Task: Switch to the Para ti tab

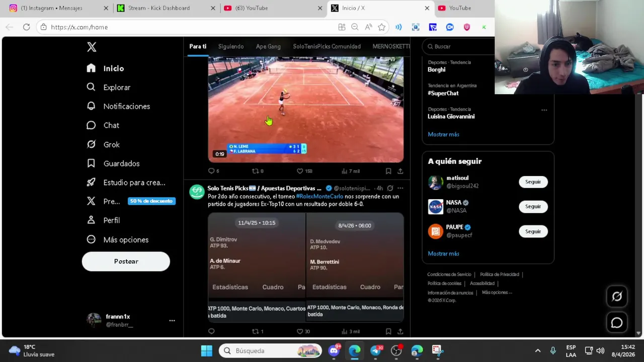Action: click(x=198, y=46)
